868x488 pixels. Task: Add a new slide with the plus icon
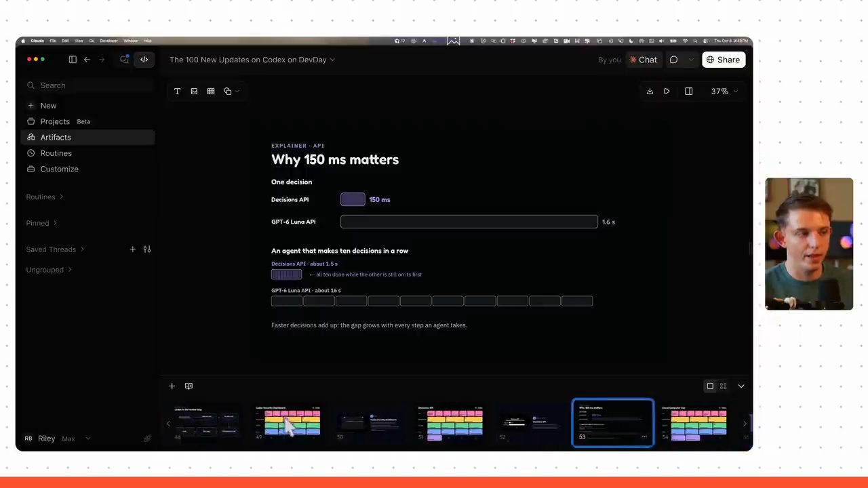coord(172,386)
